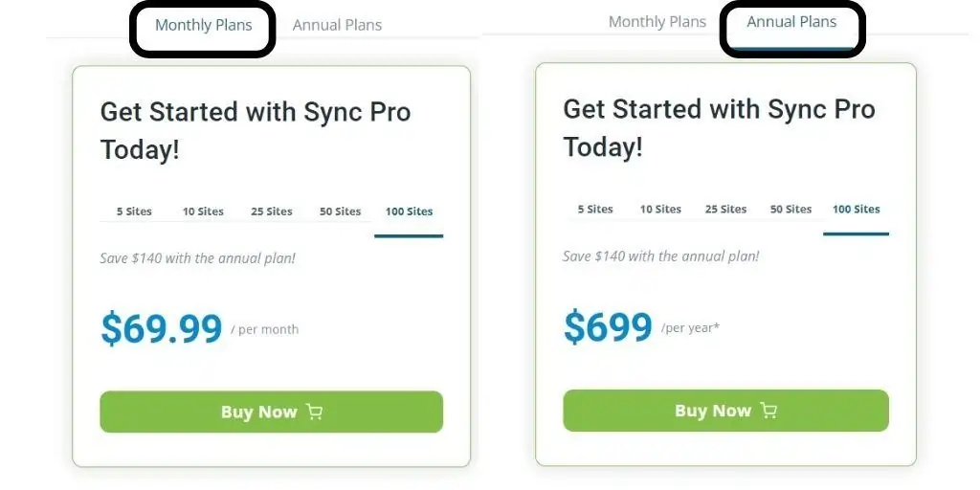This screenshot has height=490, width=980.
Task: Switch to Annual Plans tab in left panel
Action: (x=337, y=25)
